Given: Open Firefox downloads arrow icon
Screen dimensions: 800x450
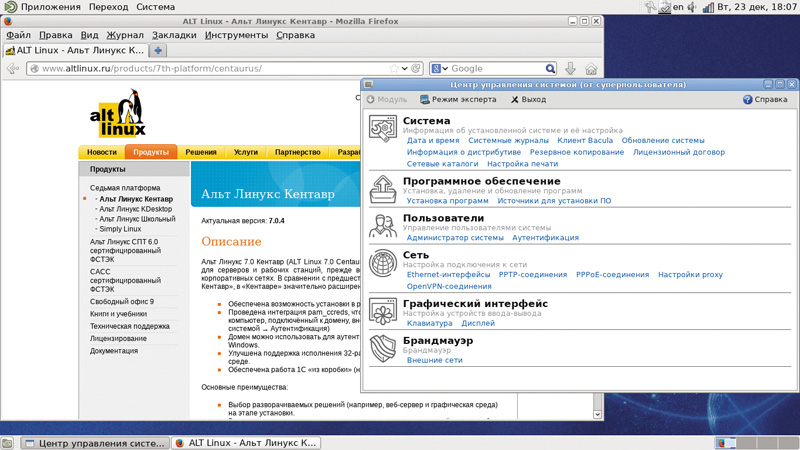Looking at the screenshot, I should coord(570,68).
